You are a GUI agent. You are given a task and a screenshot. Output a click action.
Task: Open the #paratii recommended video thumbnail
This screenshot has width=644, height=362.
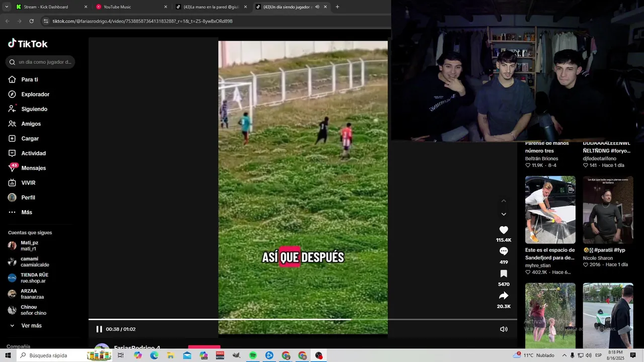[608, 210]
